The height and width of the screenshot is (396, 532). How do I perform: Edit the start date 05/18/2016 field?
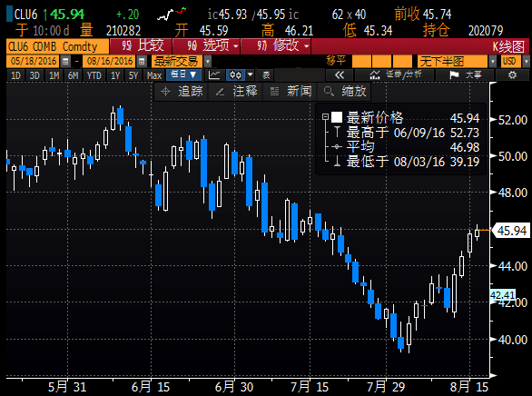[34, 62]
